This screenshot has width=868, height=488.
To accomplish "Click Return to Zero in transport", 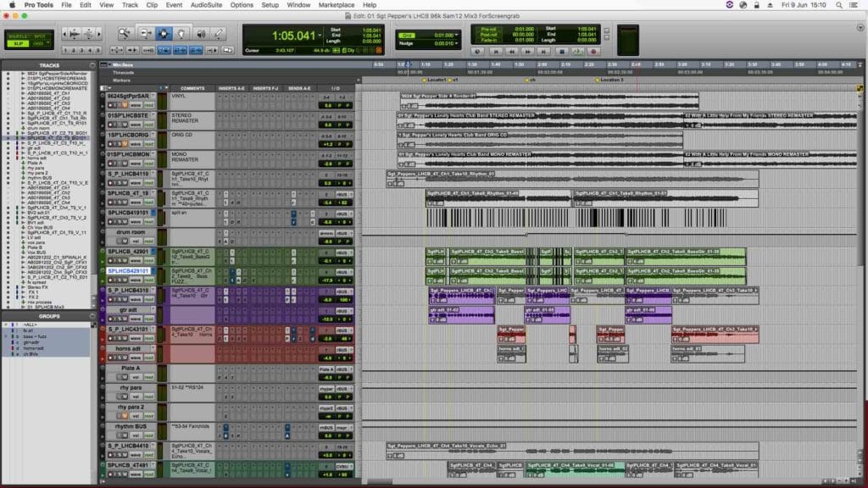I will click(495, 52).
